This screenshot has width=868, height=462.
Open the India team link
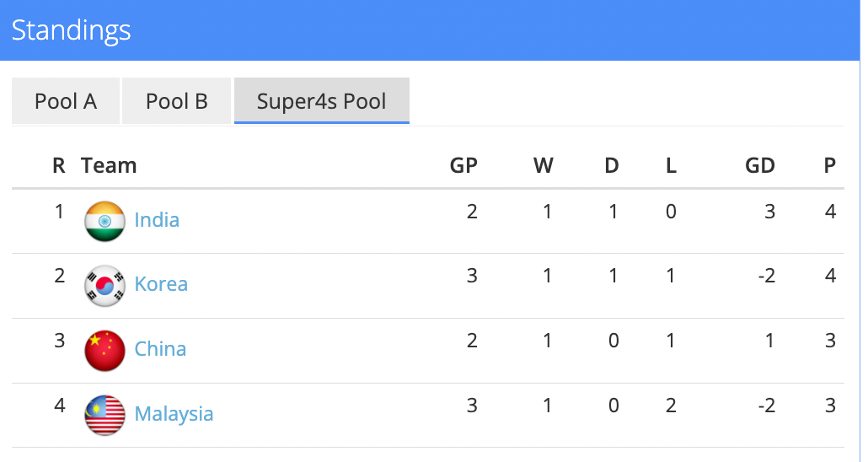coord(157,220)
